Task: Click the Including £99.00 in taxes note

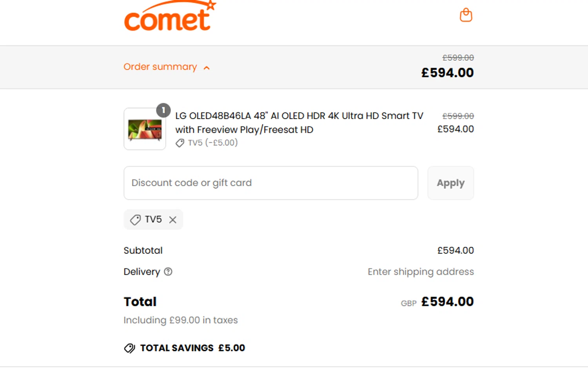Action: [181, 320]
